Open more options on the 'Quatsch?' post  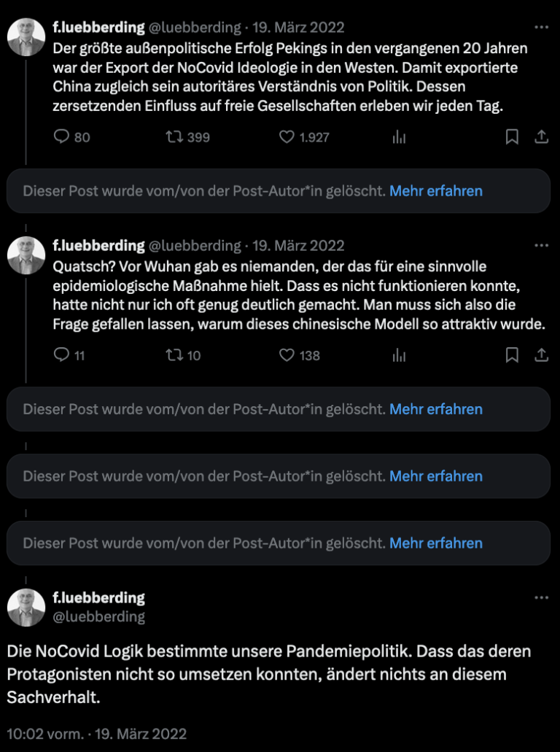click(x=541, y=246)
